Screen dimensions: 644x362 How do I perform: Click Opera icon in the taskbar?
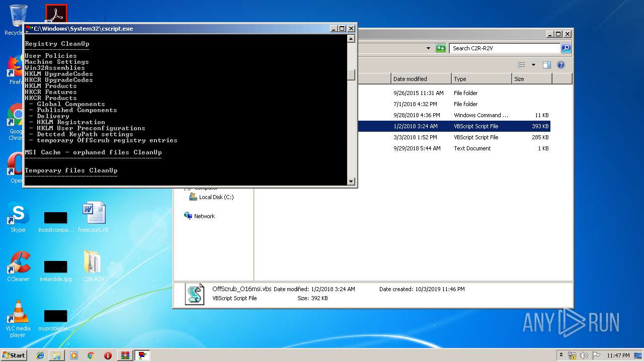(x=108, y=355)
